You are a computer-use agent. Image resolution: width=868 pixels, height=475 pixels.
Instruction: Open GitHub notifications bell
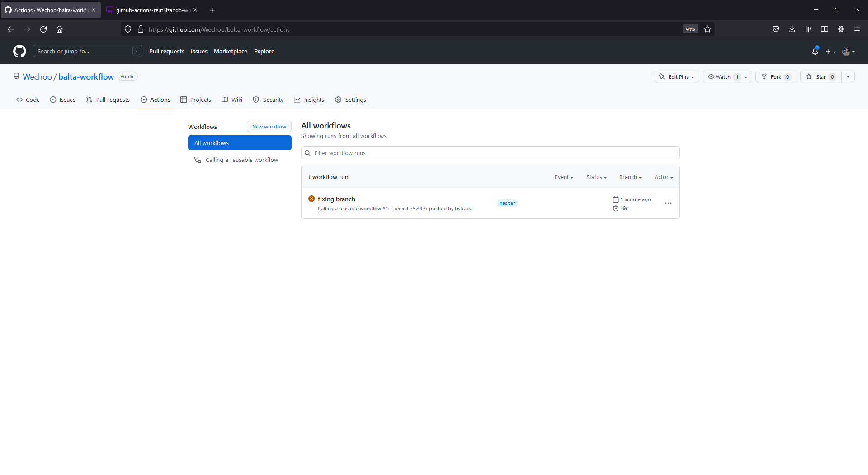pyautogui.click(x=815, y=52)
